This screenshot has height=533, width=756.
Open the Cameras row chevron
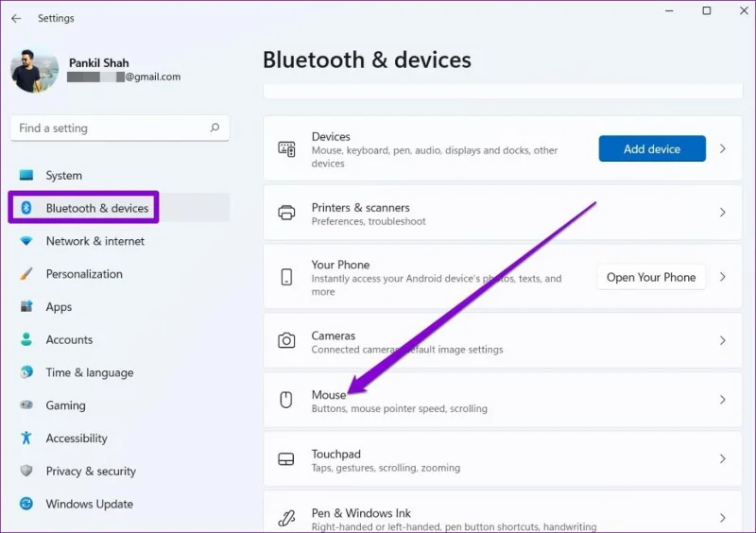722,340
